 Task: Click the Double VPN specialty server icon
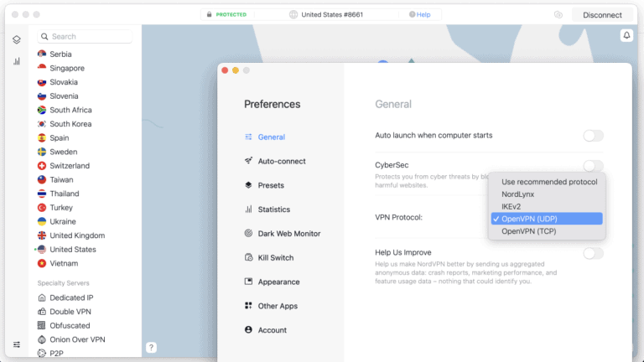tap(42, 312)
